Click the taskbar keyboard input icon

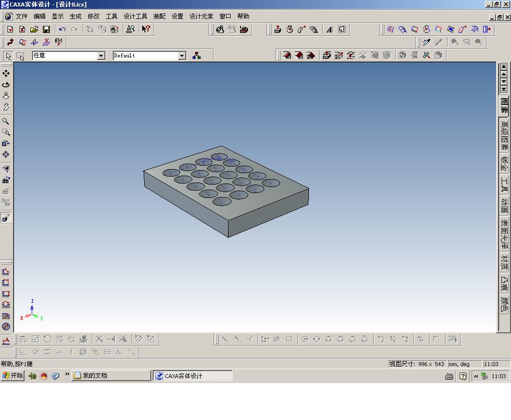[449, 376]
